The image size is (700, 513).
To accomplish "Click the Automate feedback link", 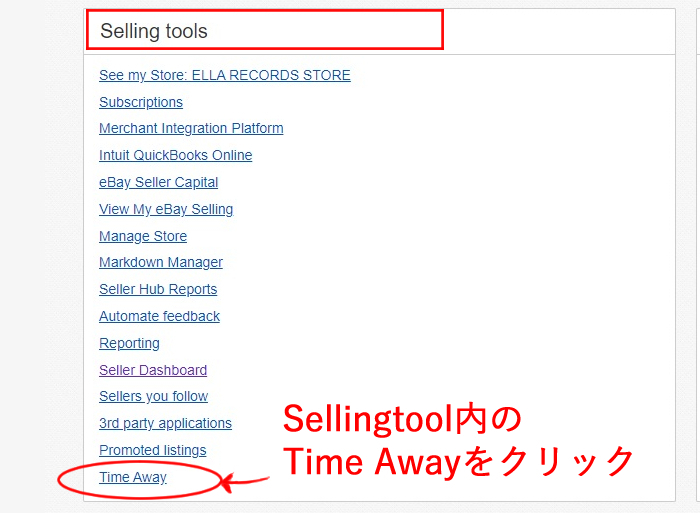I will [159, 316].
